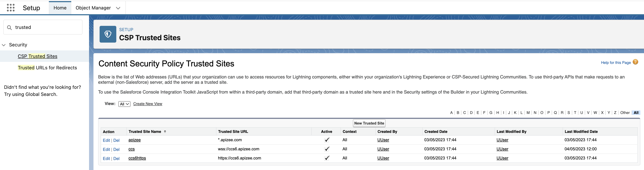Sort by Trusted Site URL column header
The image size is (644, 170).
click(x=233, y=131)
